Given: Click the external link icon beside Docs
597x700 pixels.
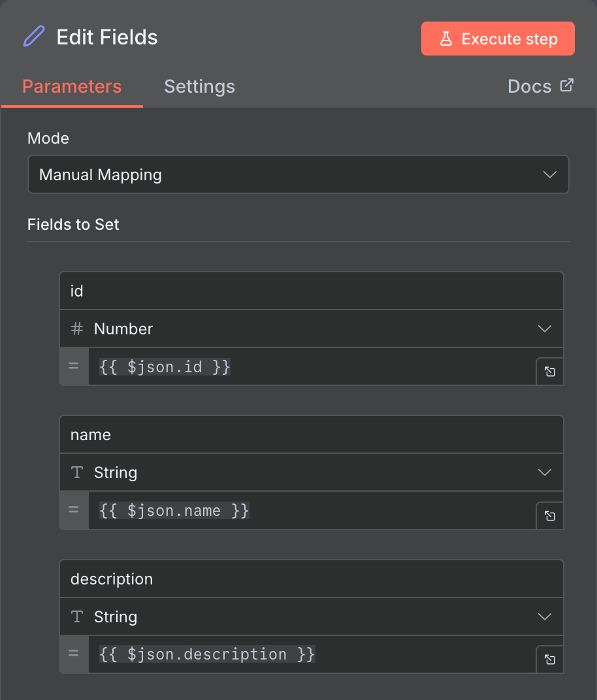Looking at the screenshot, I should click(567, 85).
